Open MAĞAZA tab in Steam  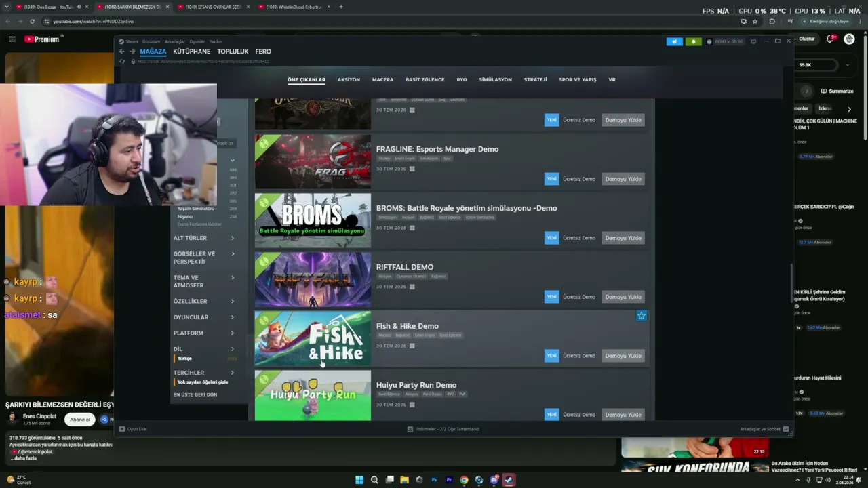tap(153, 52)
